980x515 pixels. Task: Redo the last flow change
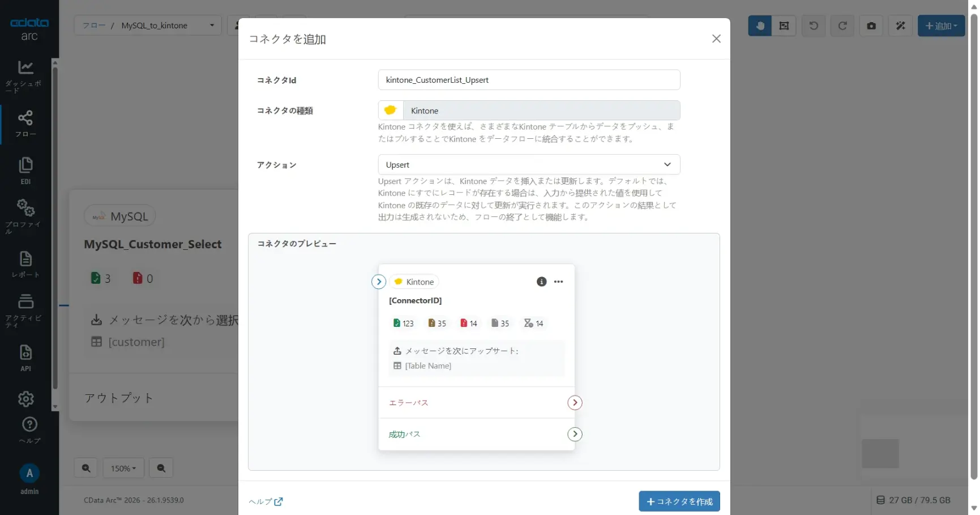842,25
